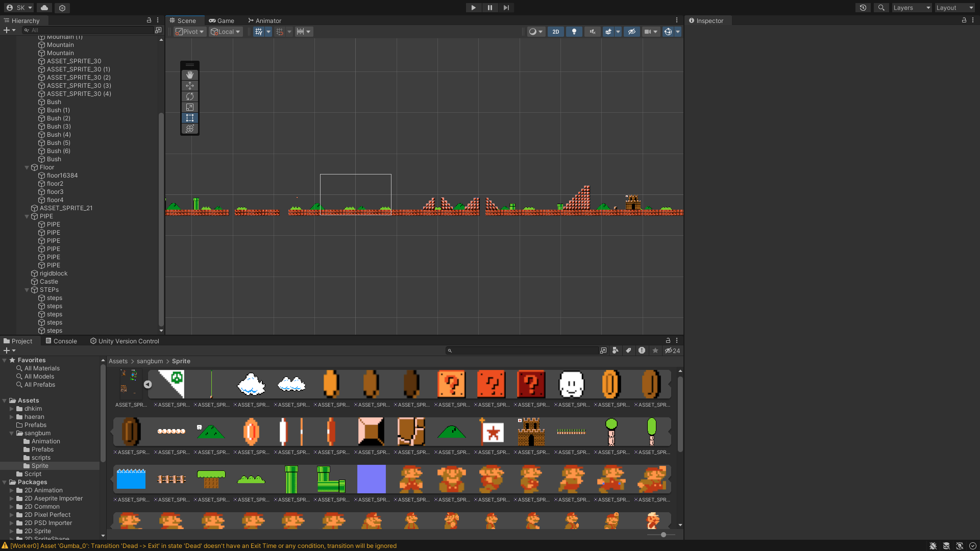Select the Rect tool in scene overlay
Screen dimensions: 980x551
click(x=190, y=118)
